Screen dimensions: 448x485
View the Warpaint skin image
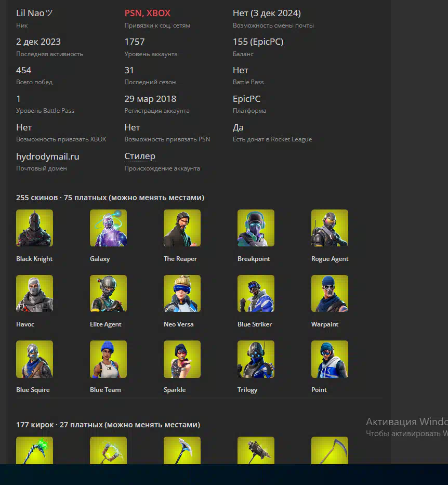[x=330, y=294]
